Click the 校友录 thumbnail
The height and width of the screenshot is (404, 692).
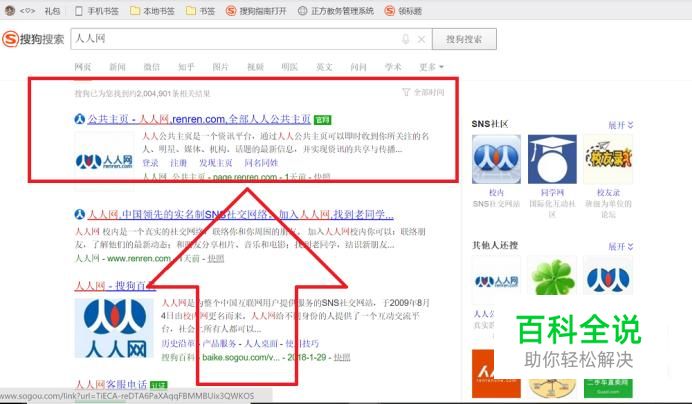tap(608, 159)
